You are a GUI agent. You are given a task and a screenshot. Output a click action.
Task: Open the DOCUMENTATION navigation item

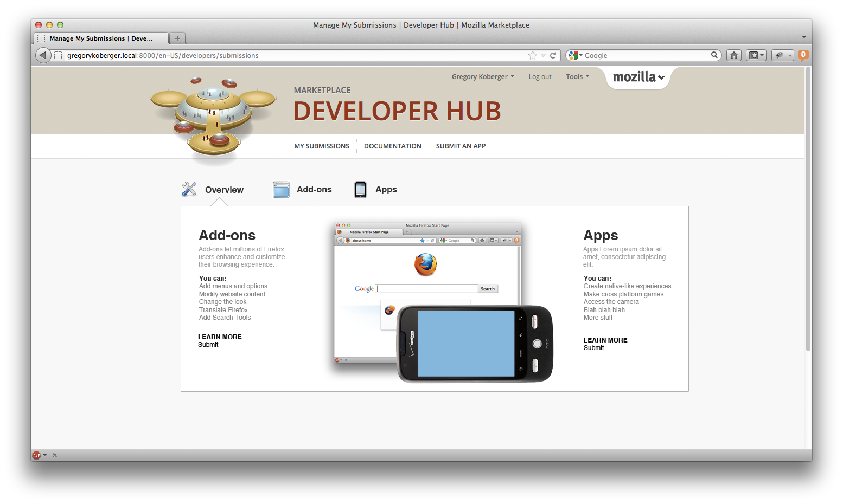coord(393,146)
